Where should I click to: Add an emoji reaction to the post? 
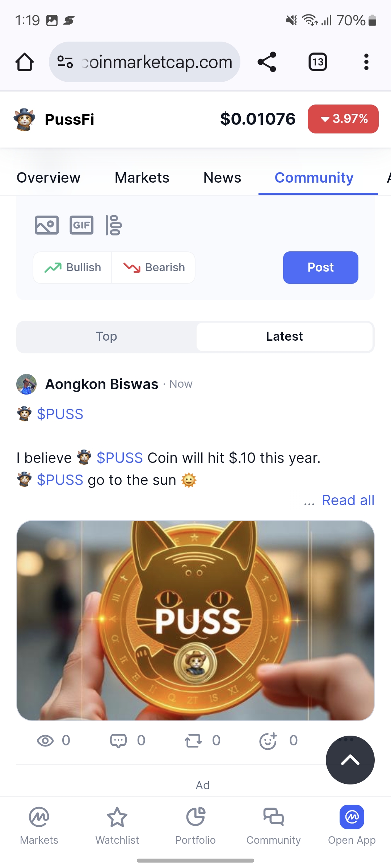click(268, 741)
